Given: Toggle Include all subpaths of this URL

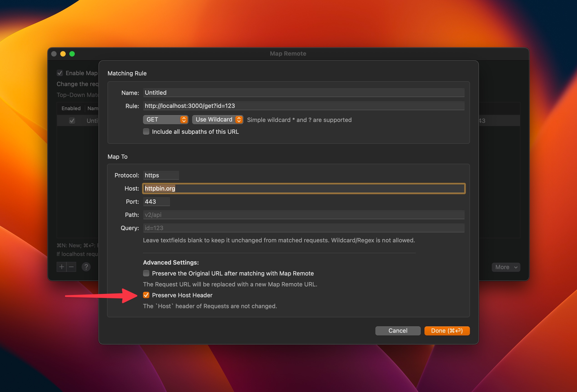Looking at the screenshot, I should point(146,131).
